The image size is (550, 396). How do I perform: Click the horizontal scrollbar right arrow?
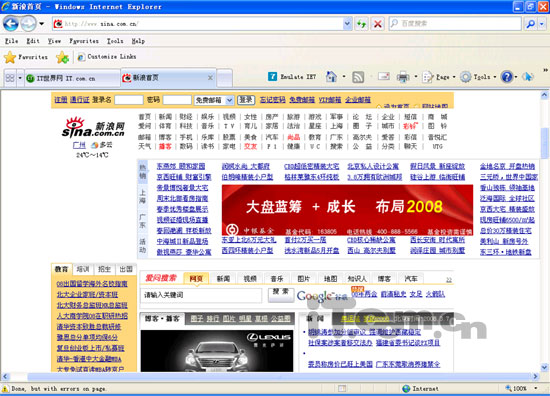(535, 377)
